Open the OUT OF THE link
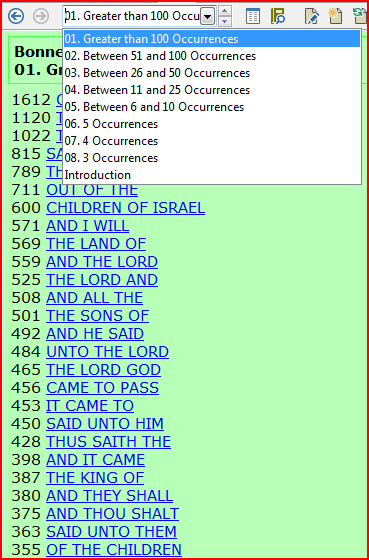The image size is (369, 560). (x=92, y=190)
